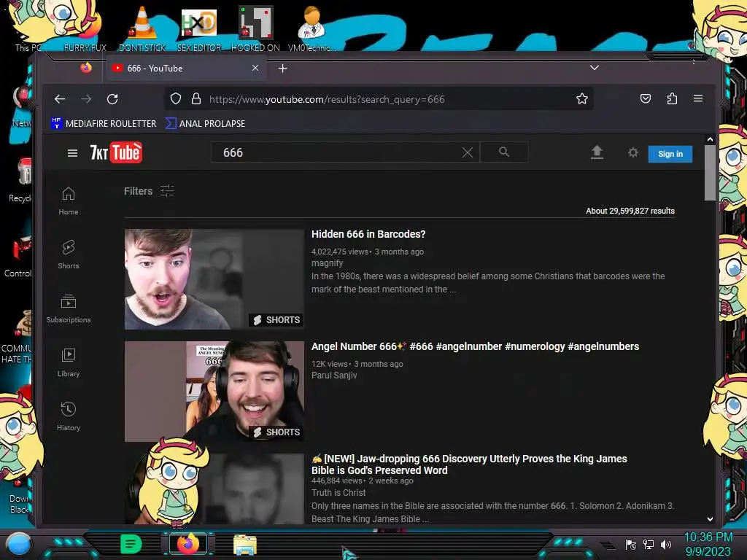The width and height of the screenshot is (747, 560).
Task: Open a new tab with plus button
Action: (282, 69)
